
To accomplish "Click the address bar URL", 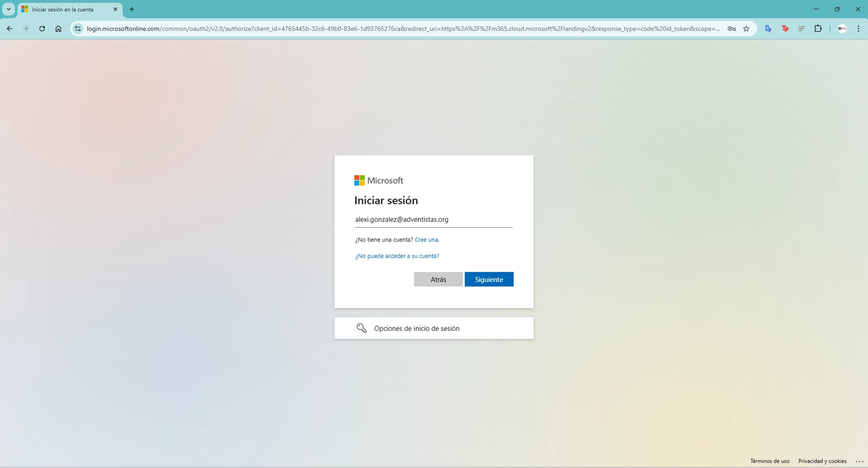I will click(x=403, y=29).
